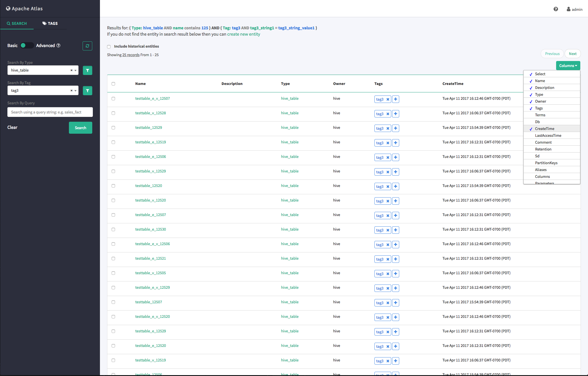Screen dimensions: 588x376
Task: Check the select-all checkbox in table header
Action: click(x=113, y=84)
